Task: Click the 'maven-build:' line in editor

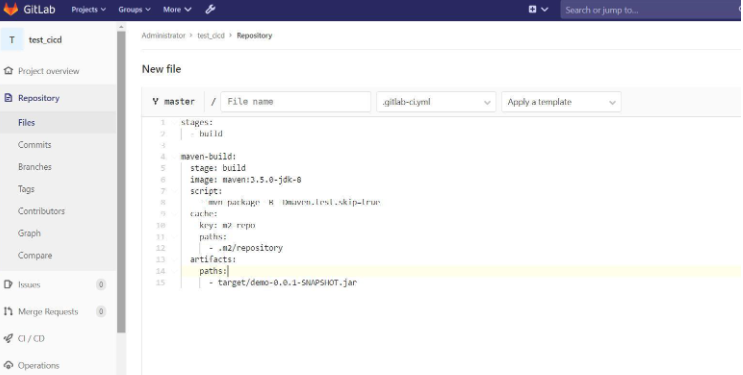Action: tap(208, 156)
